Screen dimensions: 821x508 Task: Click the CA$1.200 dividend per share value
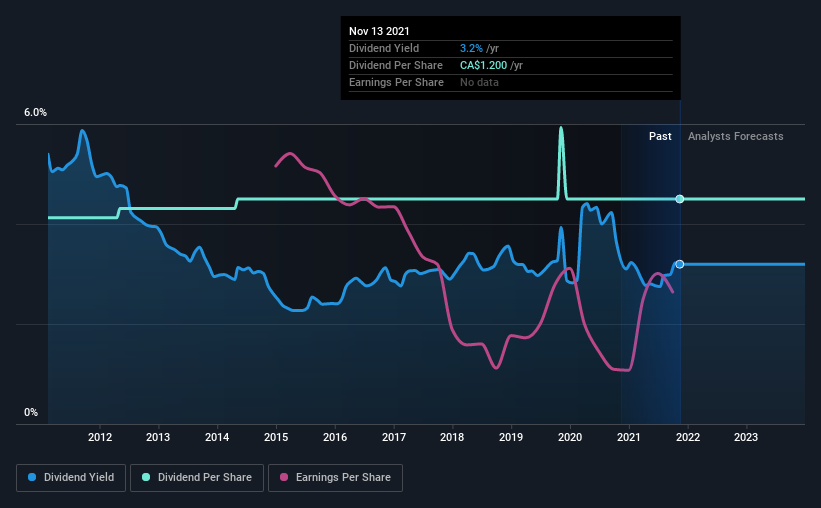(x=483, y=65)
